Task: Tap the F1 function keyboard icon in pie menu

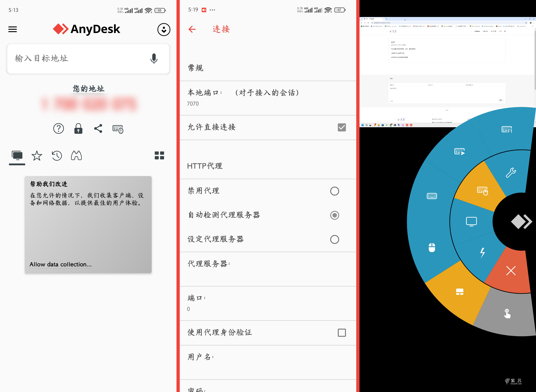Action: pyautogui.click(x=507, y=129)
